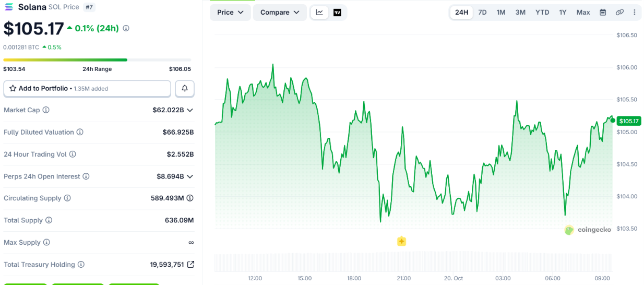Select the YTD time range tab
This screenshot has height=285, width=644.
point(542,12)
